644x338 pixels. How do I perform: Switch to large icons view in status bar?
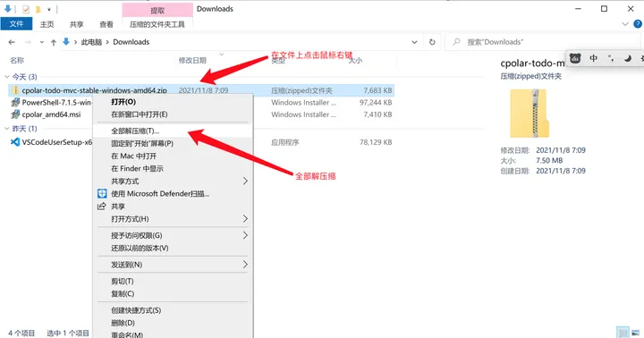(x=636, y=333)
